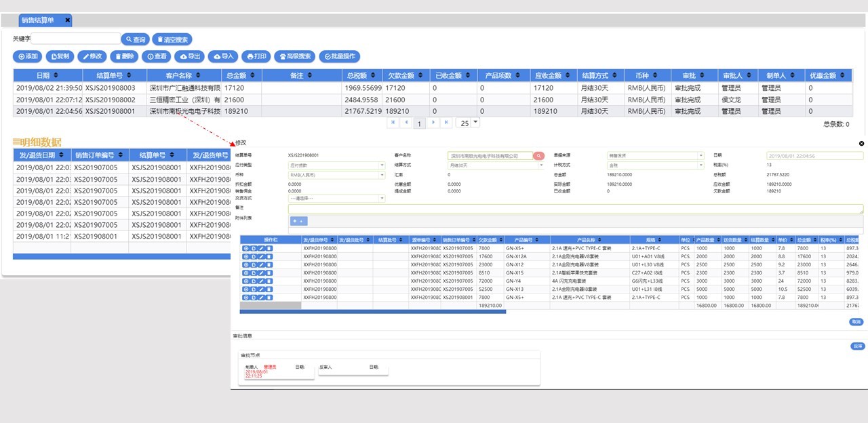Click the 添加 (Add) toolbar button
868x423 pixels.
(x=28, y=56)
